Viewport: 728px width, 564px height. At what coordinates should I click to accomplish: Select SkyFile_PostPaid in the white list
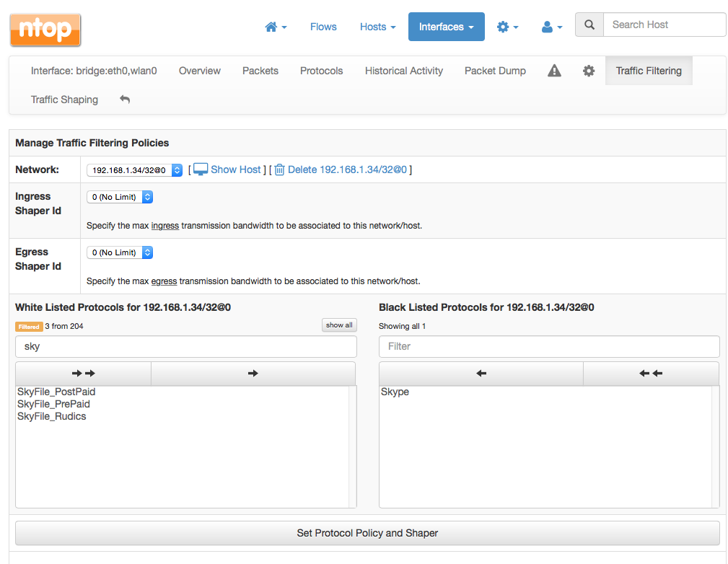[56, 392]
